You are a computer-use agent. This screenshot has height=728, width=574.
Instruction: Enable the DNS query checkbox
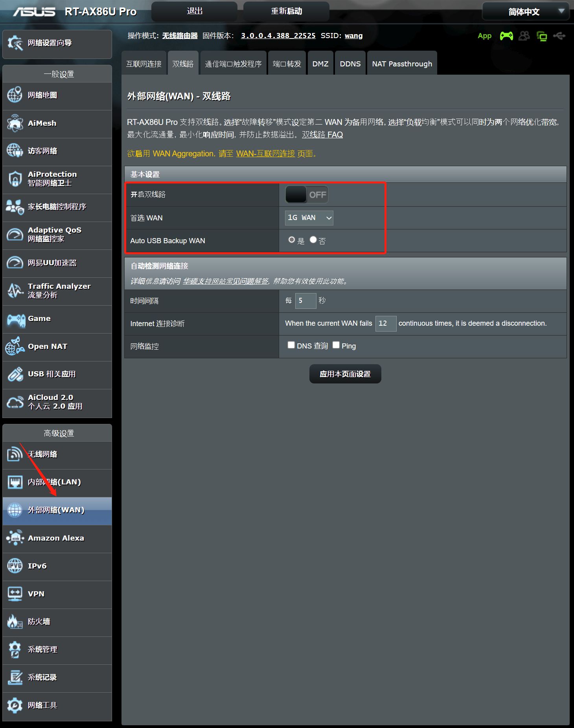[x=291, y=345]
